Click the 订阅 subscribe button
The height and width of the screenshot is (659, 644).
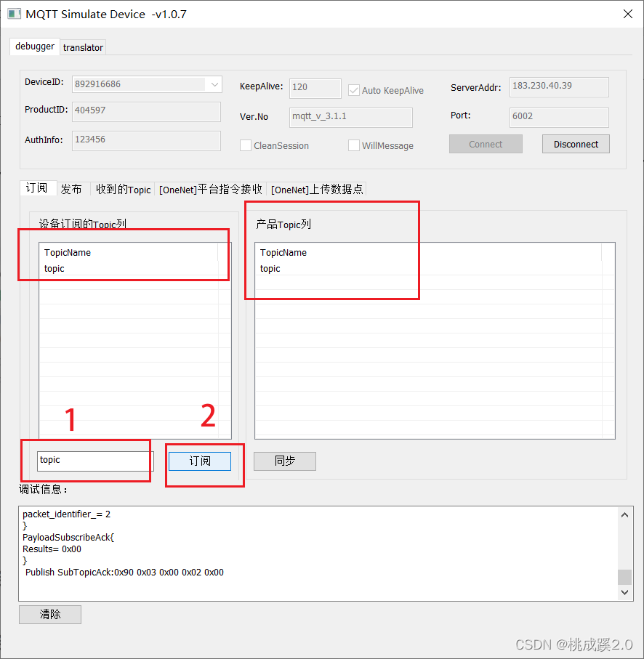(x=200, y=461)
